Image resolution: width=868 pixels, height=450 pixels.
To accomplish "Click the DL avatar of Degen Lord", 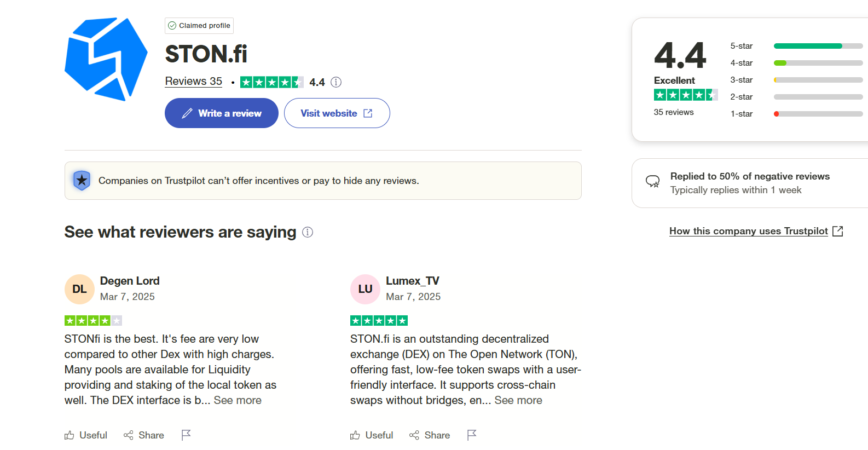I will pyautogui.click(x=79, y=289).
